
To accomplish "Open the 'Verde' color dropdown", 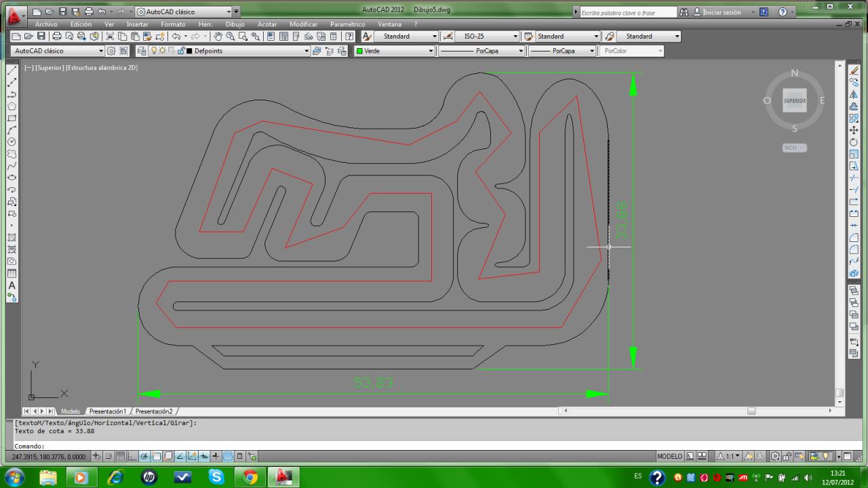I will coord(394,51).
